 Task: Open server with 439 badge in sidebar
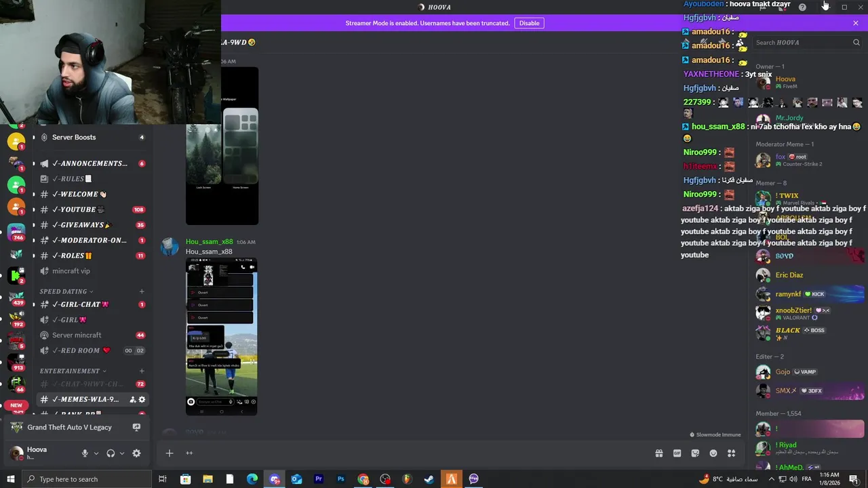click(x=16, y=297)
